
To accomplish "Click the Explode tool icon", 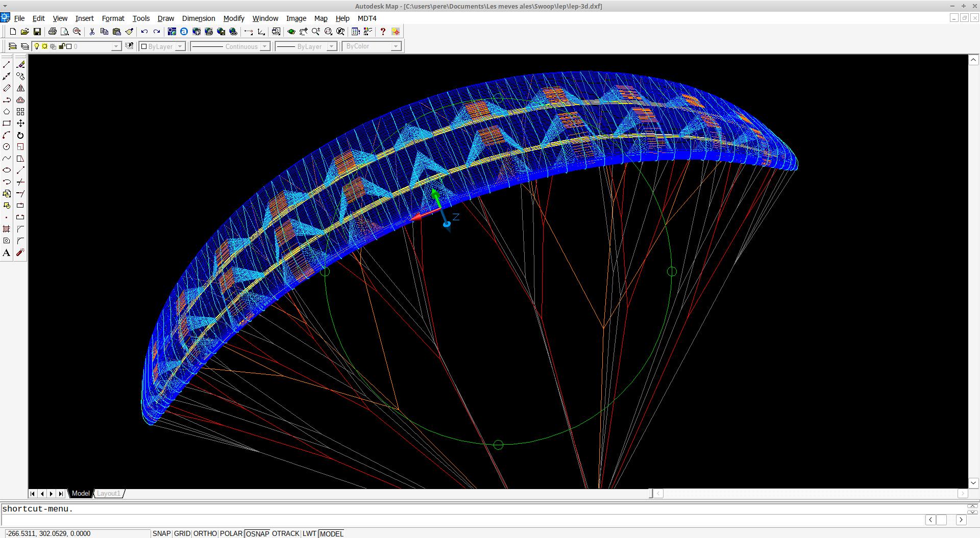I will point(20,253).
